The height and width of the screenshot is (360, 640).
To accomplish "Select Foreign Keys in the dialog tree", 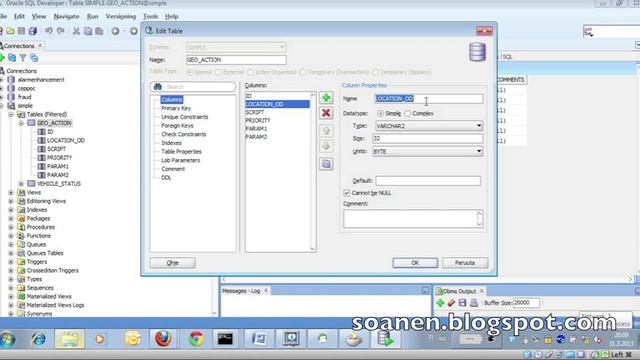I will [177, 126].
